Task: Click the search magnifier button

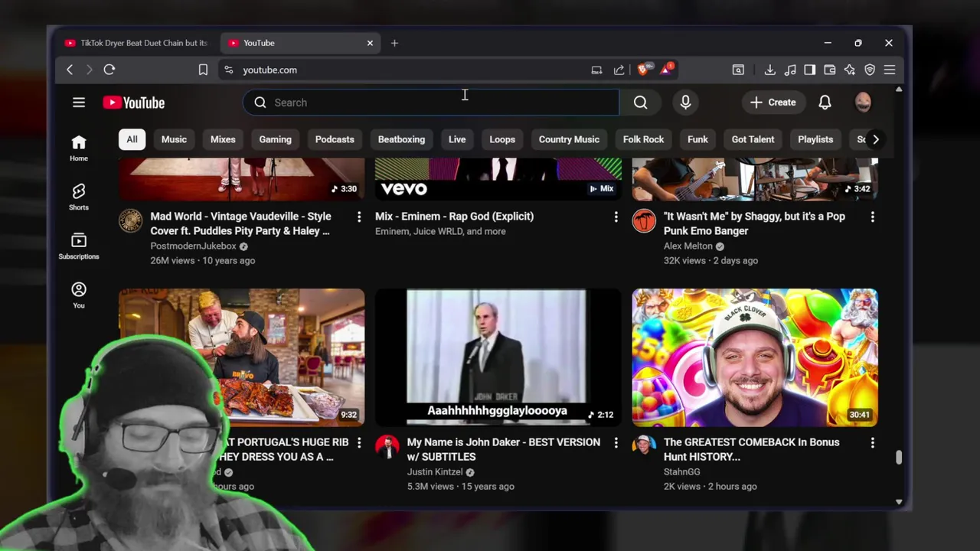Action: coord(641,103)
